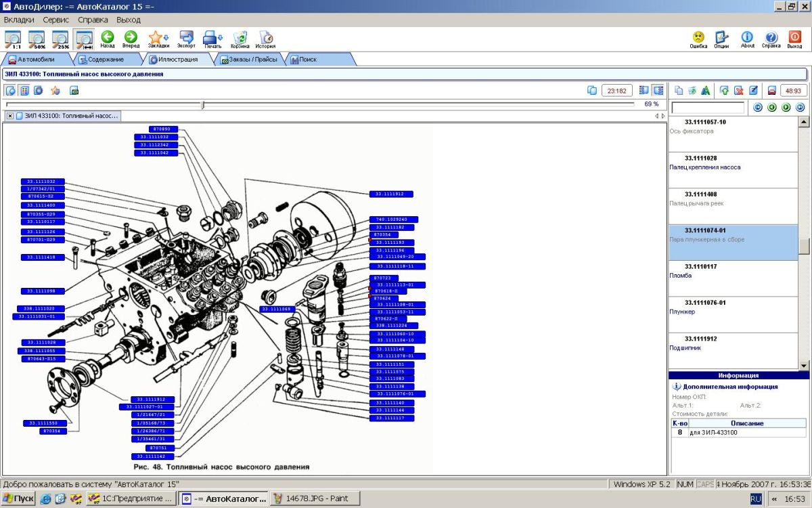Click the parts list search field

pyautogui.click(x=708, y=108)
